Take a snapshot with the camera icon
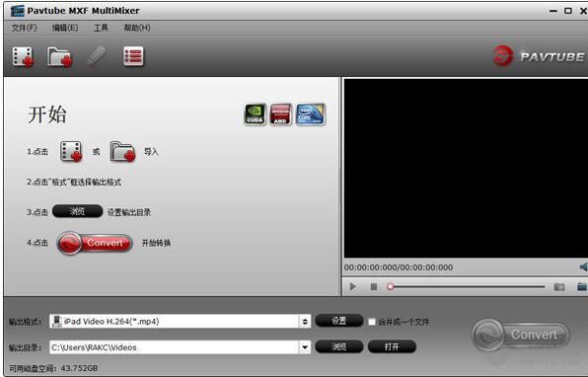The height and width of the screenshot is (377, 588). 559,287
